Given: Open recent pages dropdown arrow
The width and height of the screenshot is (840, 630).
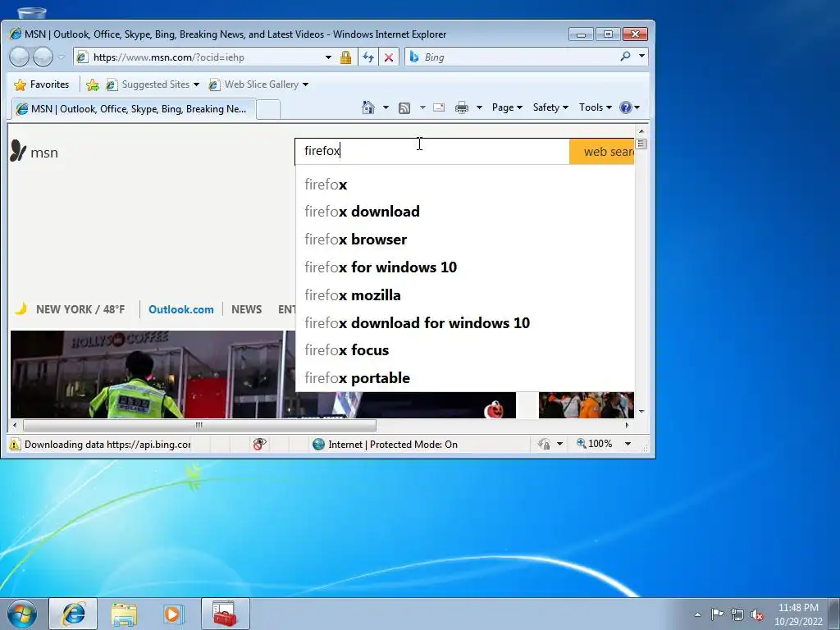Looking at the screenshot, I should pyautogui.click(x=62, y=57).
